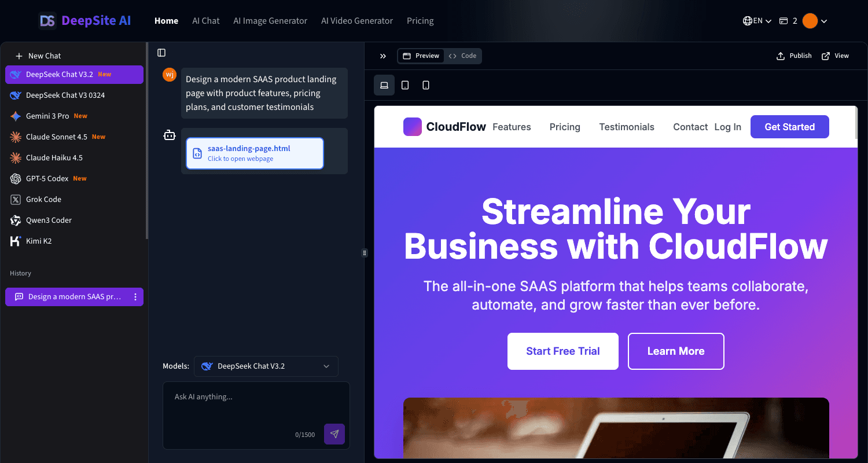Select Claude Sonnet 4.5 in the sidebar
The width and height of the screenshot is (868, 463).
(57, 137)
